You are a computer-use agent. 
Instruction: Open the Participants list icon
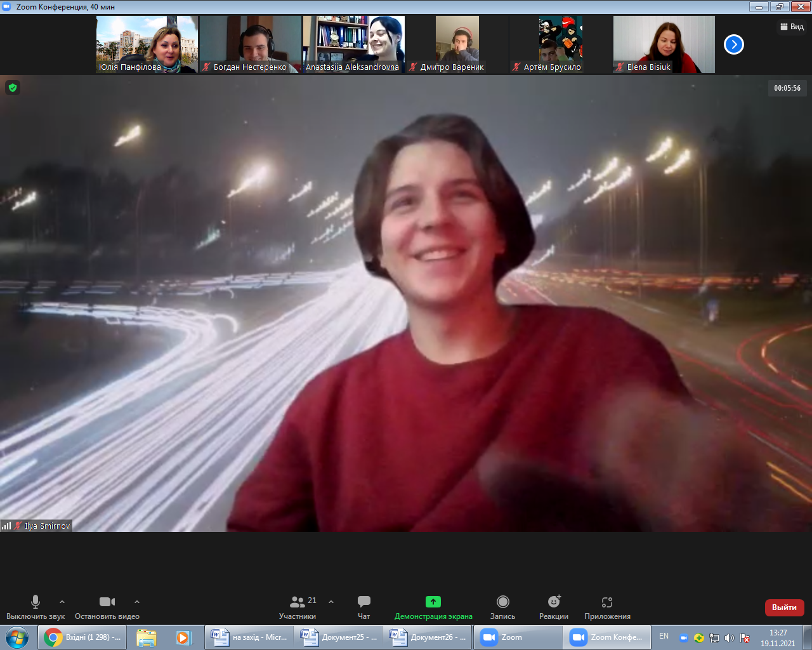[297, 602]
